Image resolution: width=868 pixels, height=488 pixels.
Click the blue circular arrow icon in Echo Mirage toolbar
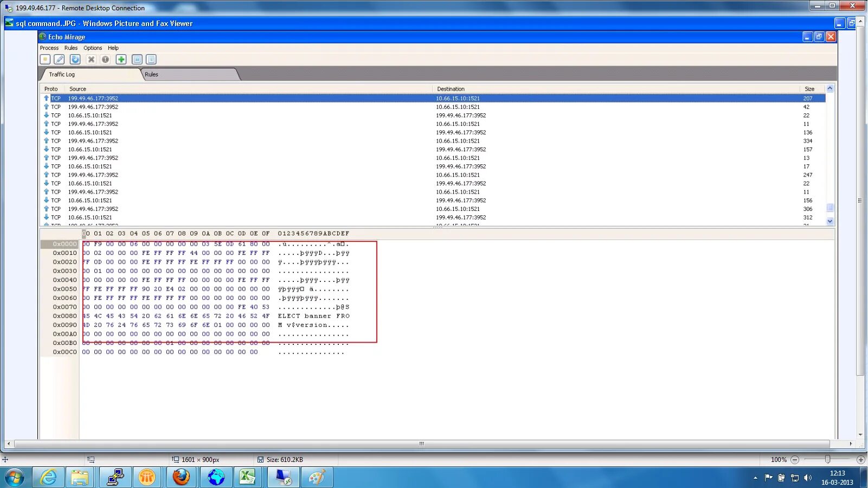click(x=75, y=59)
